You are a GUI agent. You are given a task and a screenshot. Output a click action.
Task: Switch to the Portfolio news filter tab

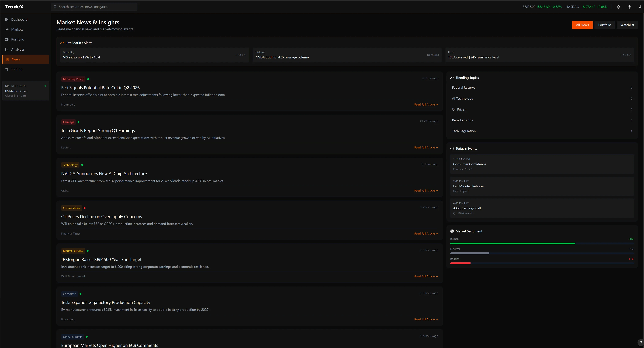pyautogui.click(x=604, y=25)
